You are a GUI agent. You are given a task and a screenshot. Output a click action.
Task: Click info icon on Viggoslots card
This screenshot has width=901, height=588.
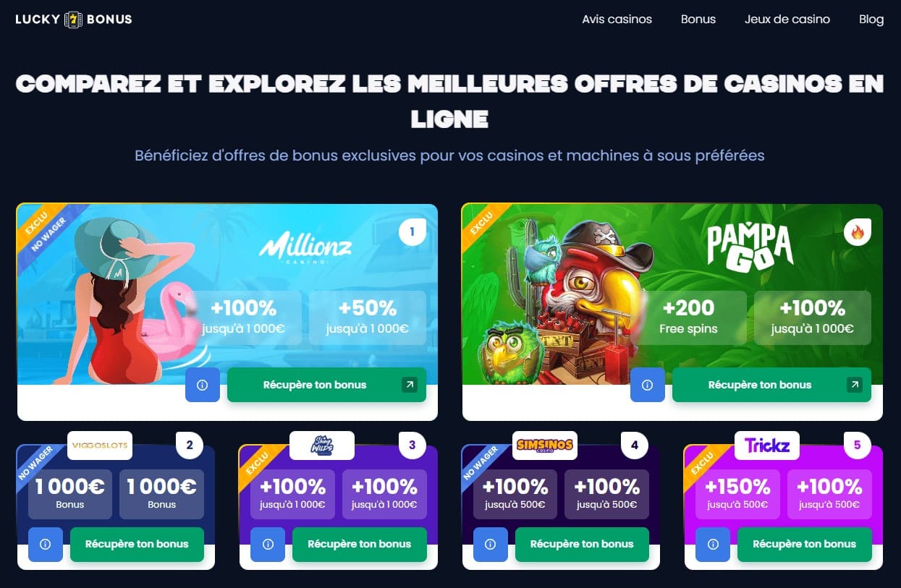click(46, 545)
